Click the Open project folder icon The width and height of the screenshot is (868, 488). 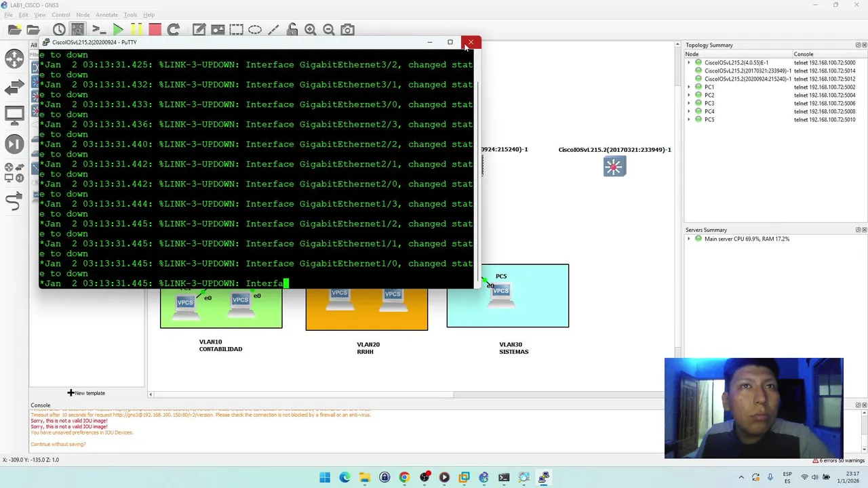click(33, 30)
